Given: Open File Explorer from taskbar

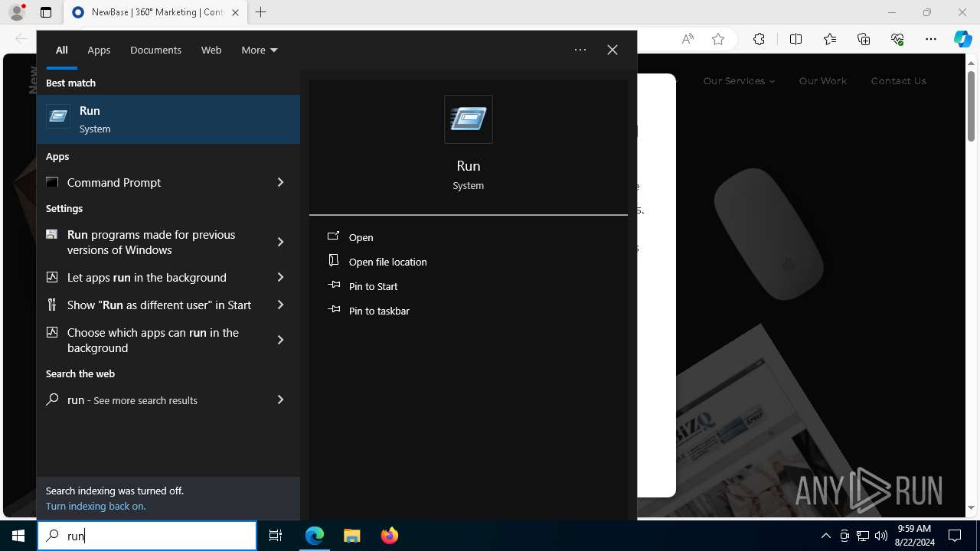Looking at the screenshot, I should [x=352, y=536].
